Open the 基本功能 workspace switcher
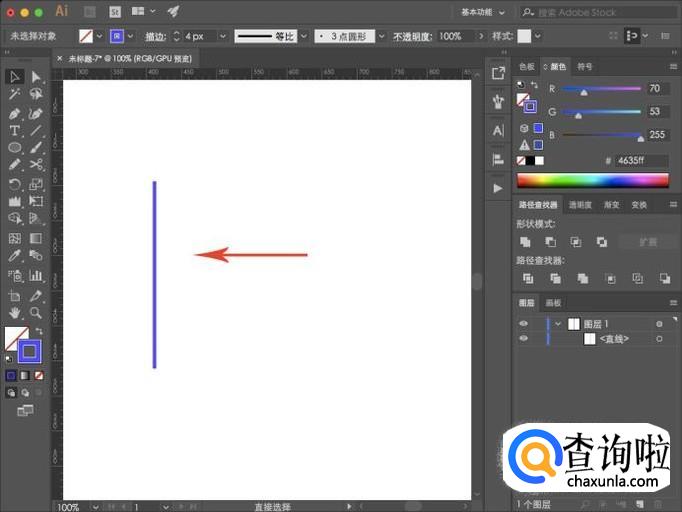The image size is (682, 512). point(485,12)
